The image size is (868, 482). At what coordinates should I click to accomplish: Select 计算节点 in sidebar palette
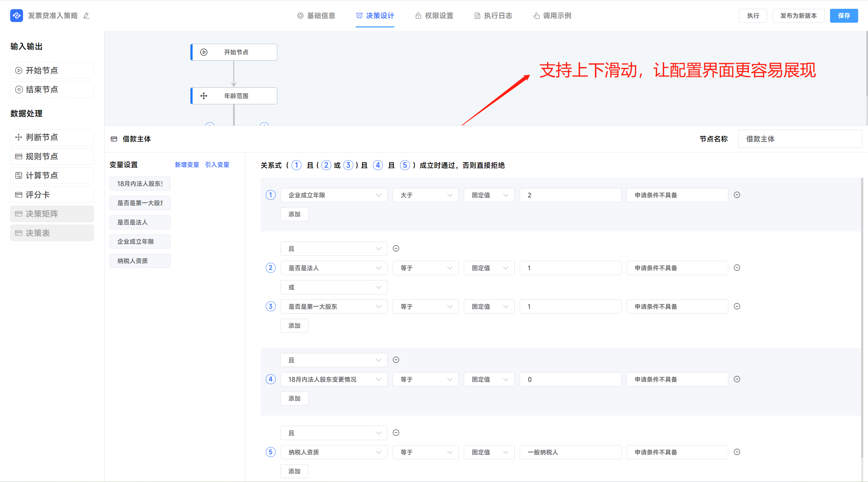(x=52, y=175)
